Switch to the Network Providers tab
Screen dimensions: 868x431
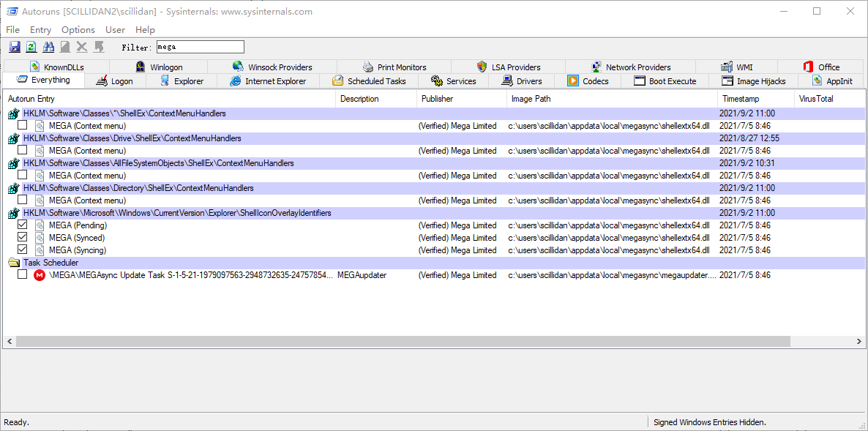[x=631, y=67]
